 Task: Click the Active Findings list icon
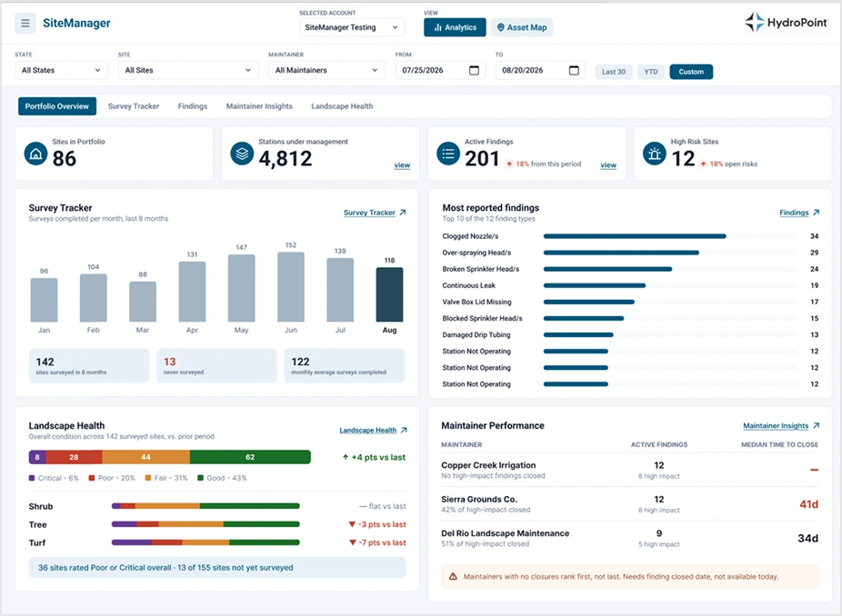(x=448, y=154)
